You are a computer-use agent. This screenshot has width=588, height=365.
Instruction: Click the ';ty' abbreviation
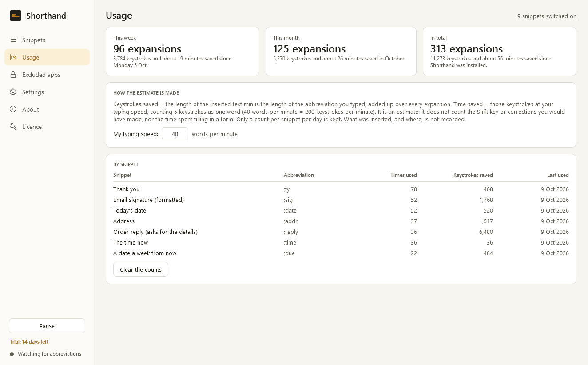(287, 189)
